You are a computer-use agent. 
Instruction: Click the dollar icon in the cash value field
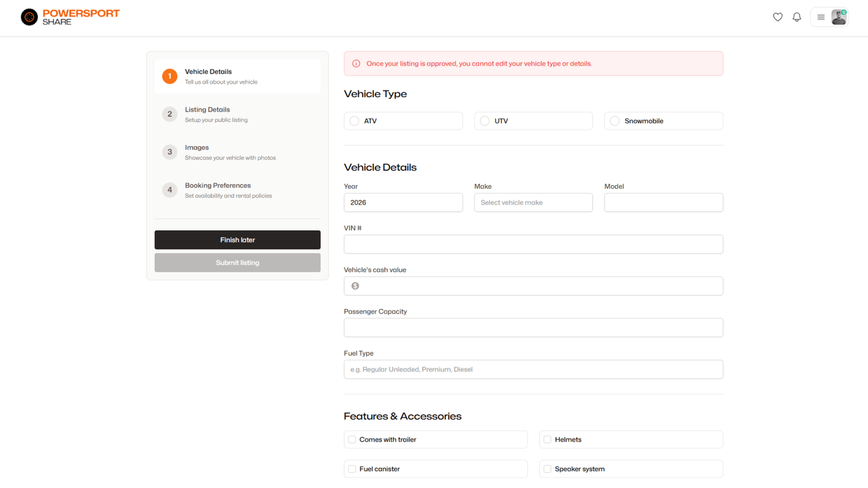355,286
